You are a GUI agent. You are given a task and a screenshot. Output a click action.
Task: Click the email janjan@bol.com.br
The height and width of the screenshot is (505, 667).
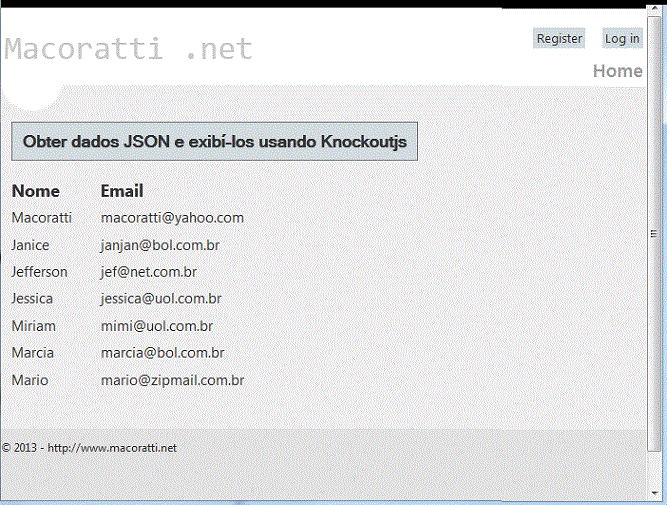(x=160, y=245)
